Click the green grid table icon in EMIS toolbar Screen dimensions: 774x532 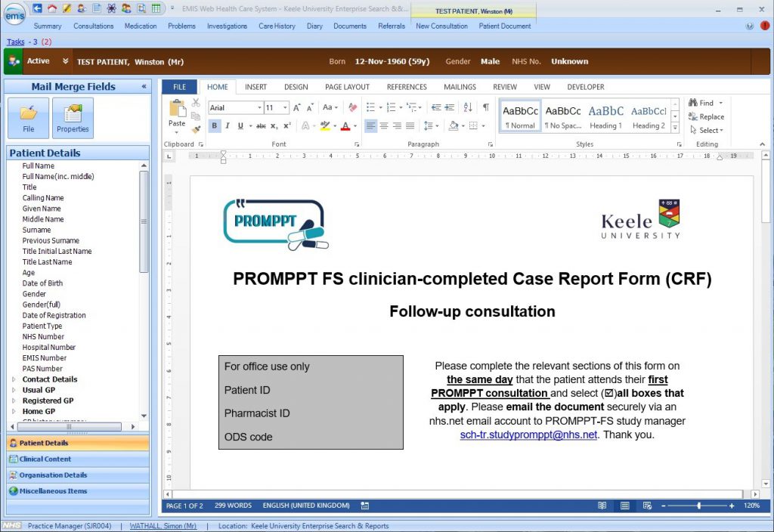pos(156,8)
